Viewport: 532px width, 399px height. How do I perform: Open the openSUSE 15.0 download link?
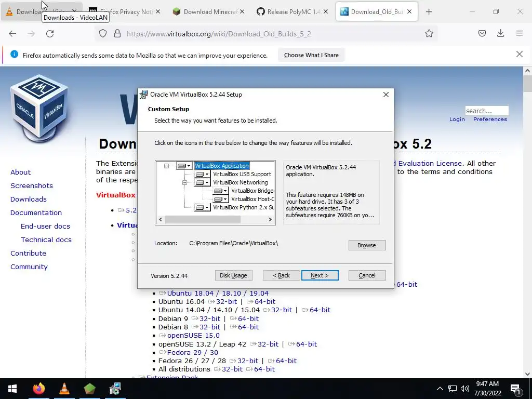pos(193,336)
